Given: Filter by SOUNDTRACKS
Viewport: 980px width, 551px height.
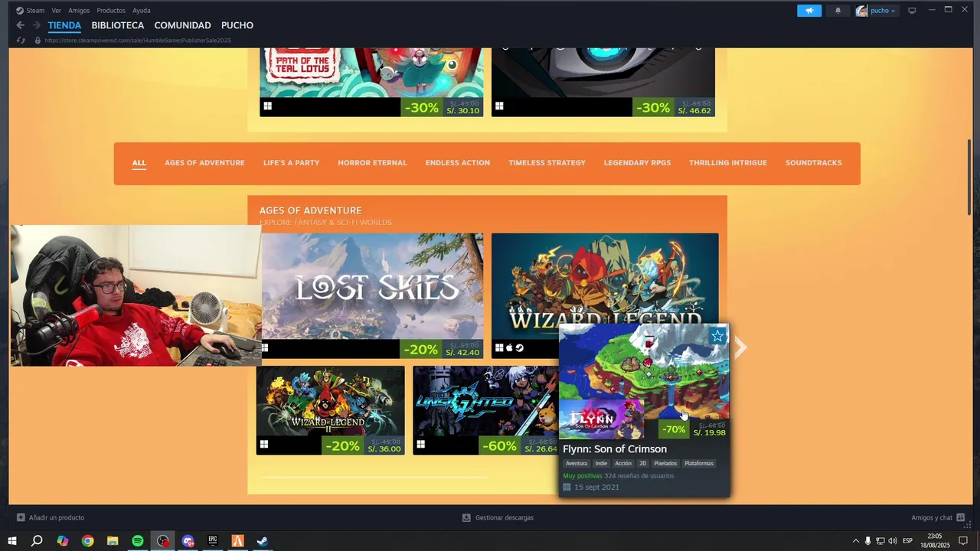Looking at the screenshot, I should (813, 163).
